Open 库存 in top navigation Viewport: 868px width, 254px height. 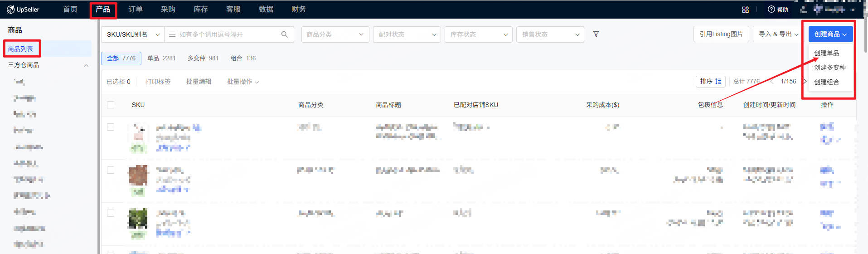(201, 10)
